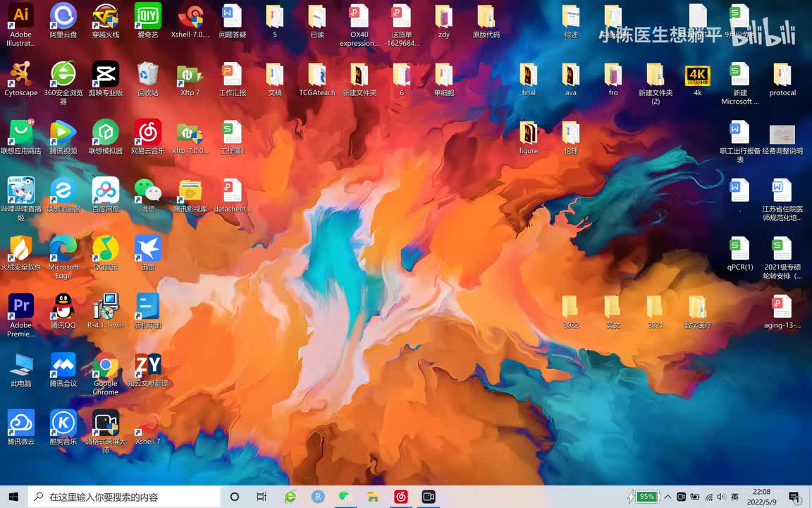Open File Explorer from taskbar
Screen dimensions: 812x508
click(373, 497)
